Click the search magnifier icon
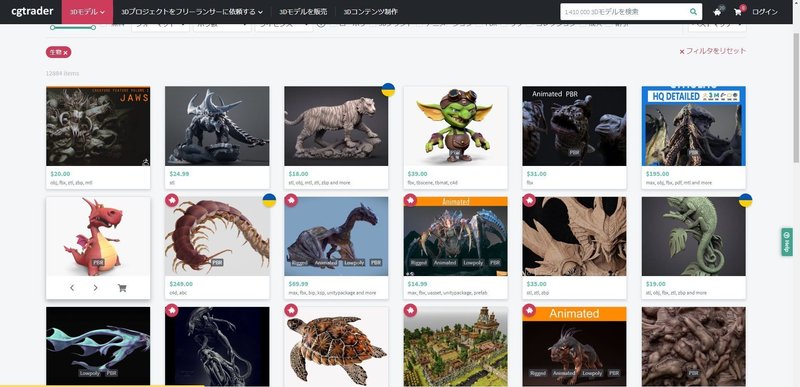This screenshot has width=800, height=387. (x=693, y=12)
